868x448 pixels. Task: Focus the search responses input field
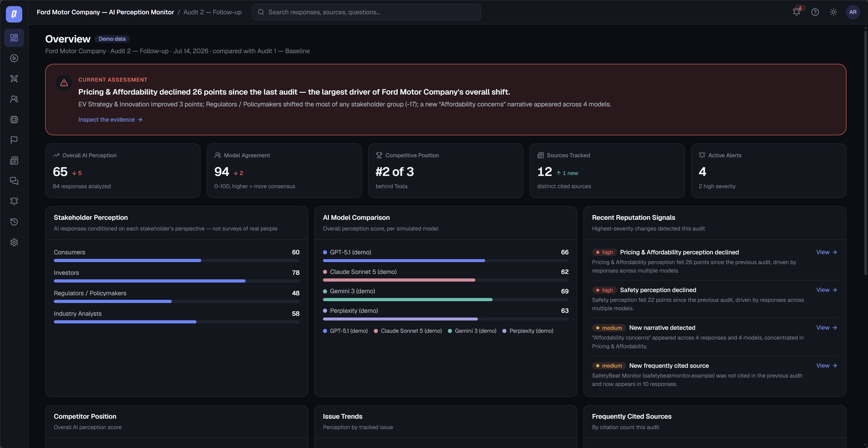click(x=366, y=12)
